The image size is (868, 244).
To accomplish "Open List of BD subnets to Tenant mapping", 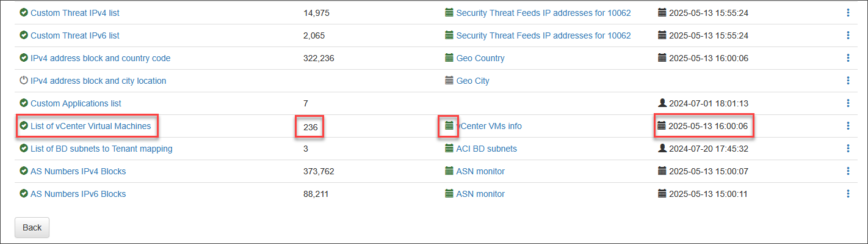I will (x=101, y=149).
